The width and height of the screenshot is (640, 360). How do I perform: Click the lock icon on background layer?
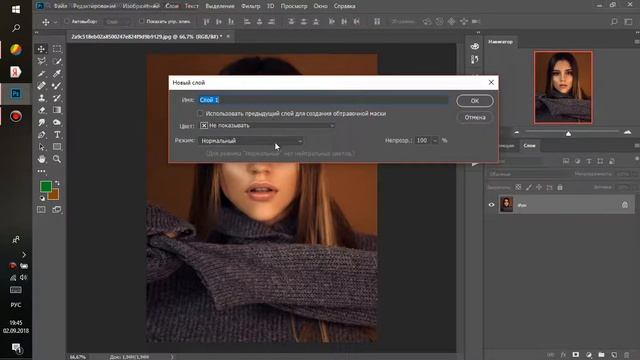coord(625,205)
